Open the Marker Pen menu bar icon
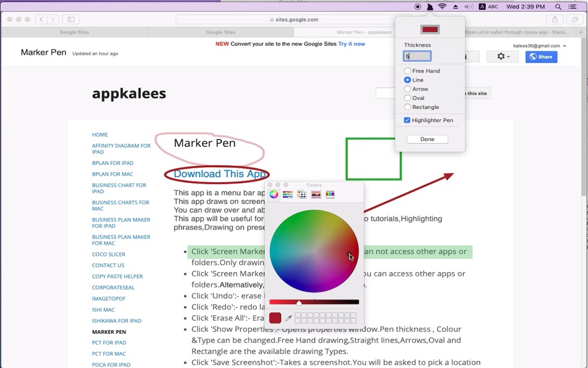Screen dimensions: 588x368 tap(430, 7)
